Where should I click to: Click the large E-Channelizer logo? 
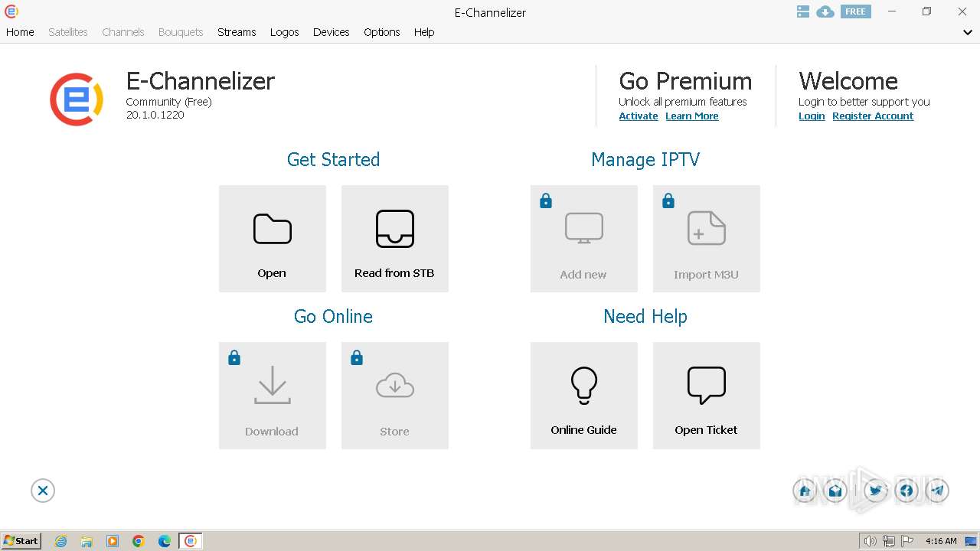(77, 99)
